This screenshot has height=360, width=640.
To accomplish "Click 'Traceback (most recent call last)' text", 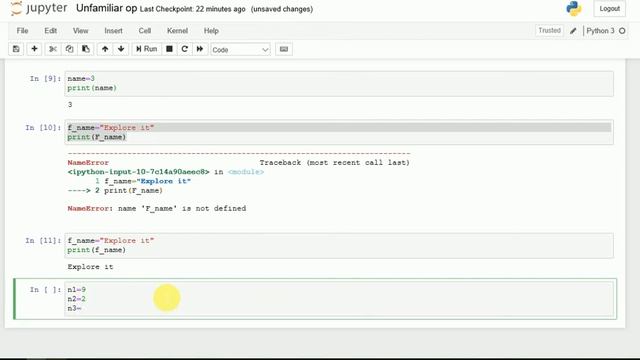I will pos(334,162).
